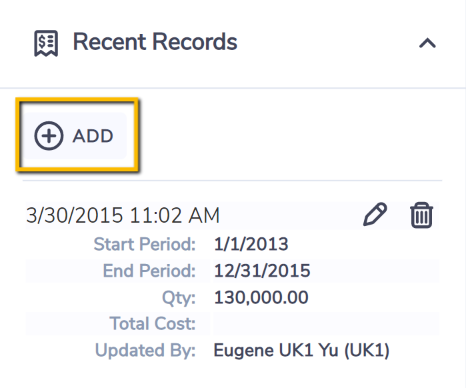Click the Recent Records heading text
Image resolution: width=466 pixels, height=388 pixels.
(x=155, y=42)
